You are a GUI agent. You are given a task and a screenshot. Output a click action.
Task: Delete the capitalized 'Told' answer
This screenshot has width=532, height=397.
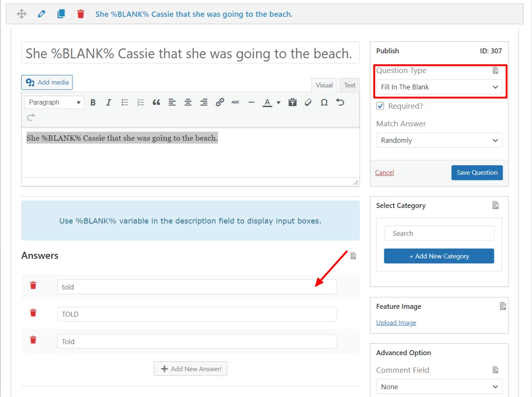click(x=33, y=340)
